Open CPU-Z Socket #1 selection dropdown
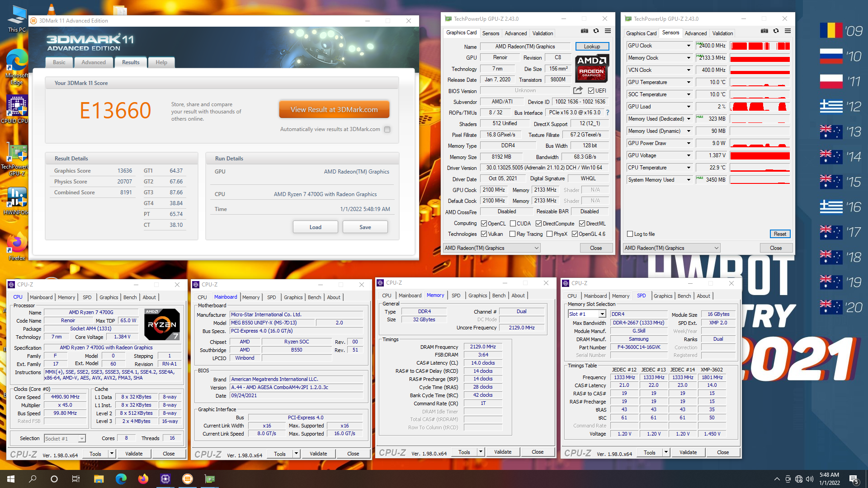The image size is (868, 488). coord(65,439)
